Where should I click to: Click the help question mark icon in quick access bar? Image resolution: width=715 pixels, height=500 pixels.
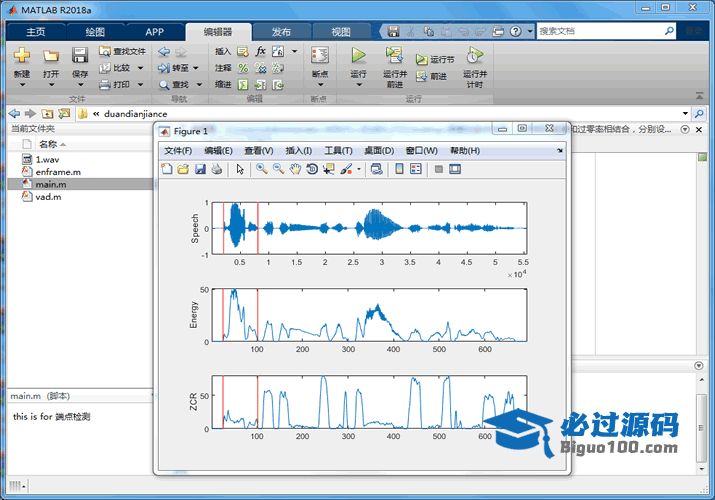(515, 31)
